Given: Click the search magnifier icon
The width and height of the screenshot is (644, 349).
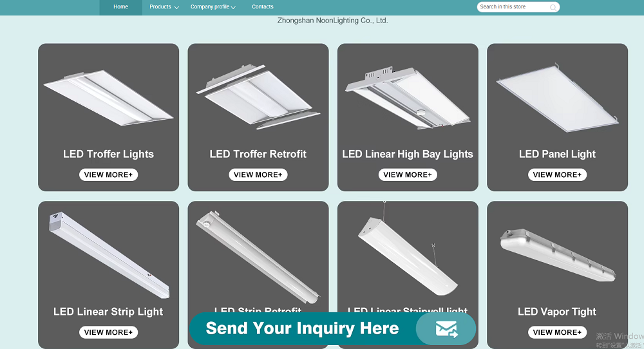Looking at the screenshot, I should (553, 7).
